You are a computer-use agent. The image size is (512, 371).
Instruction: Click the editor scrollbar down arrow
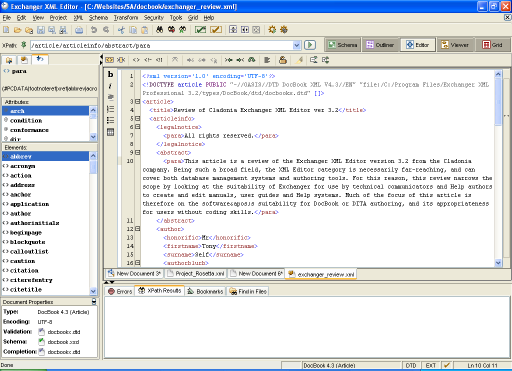point(498,263)
